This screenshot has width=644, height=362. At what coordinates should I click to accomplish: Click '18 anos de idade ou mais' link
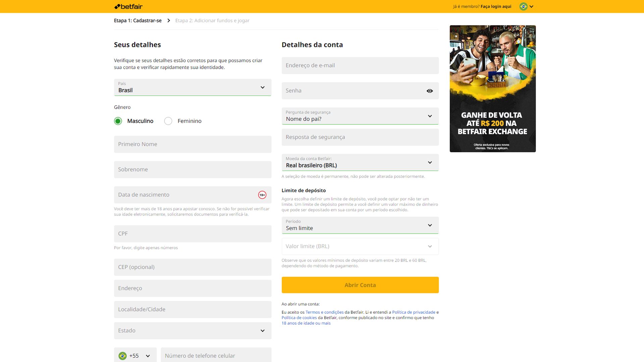pos(306,323)
